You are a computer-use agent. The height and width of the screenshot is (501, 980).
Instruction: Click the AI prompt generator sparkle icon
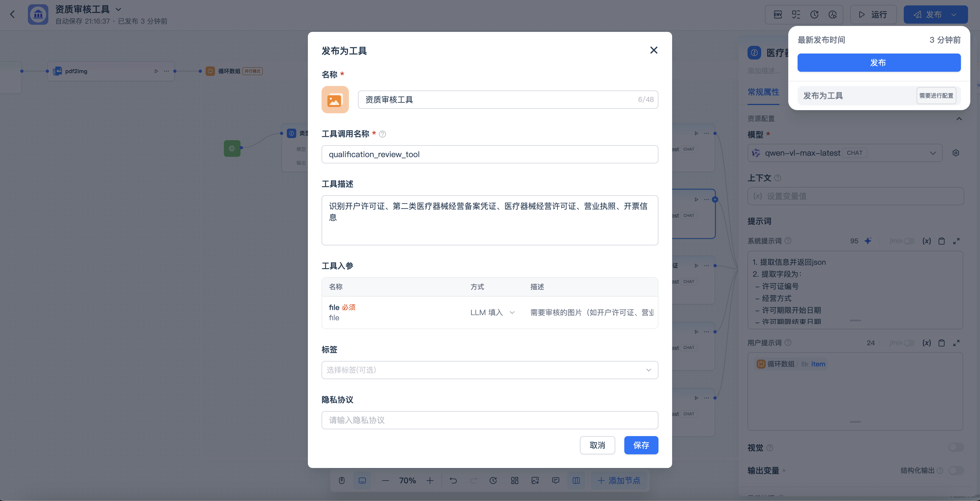[x=868, y=241]
